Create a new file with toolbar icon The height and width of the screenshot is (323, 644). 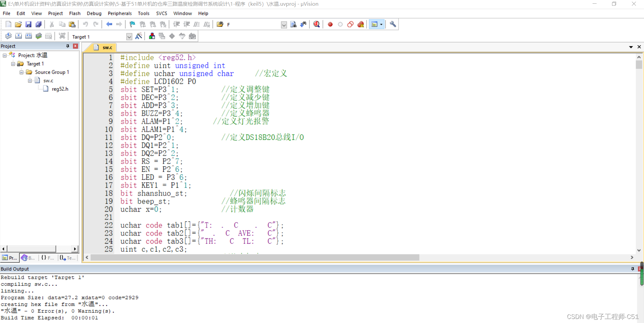(8, 24)
